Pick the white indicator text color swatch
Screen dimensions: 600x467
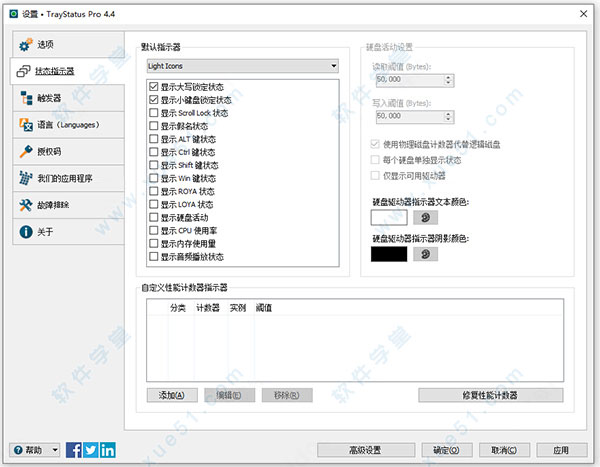(389, 218)
